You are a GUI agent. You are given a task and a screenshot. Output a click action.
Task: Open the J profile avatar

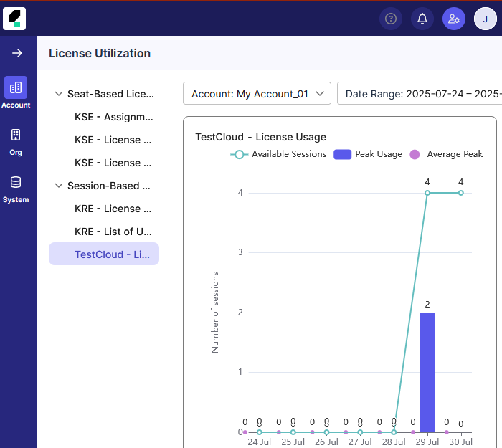click(x=486, y=19)
